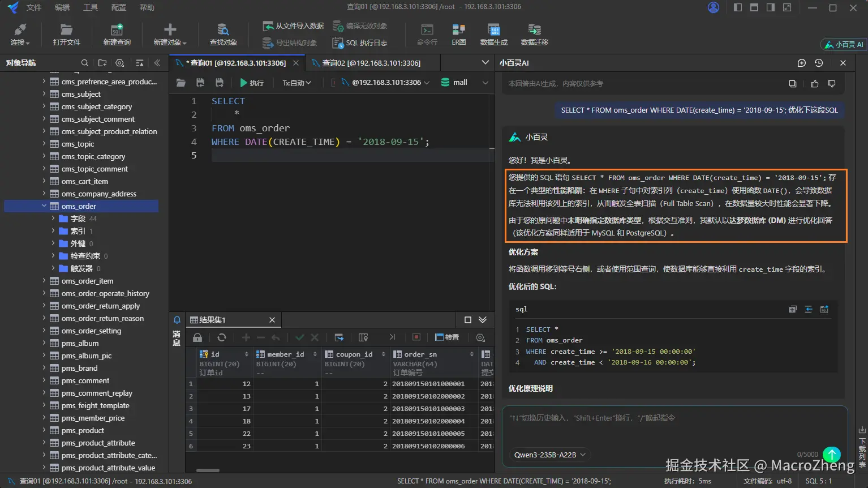Screen dimensions: 868x488
Task: Click the search icon in object navigator
Action: [85, 63]
